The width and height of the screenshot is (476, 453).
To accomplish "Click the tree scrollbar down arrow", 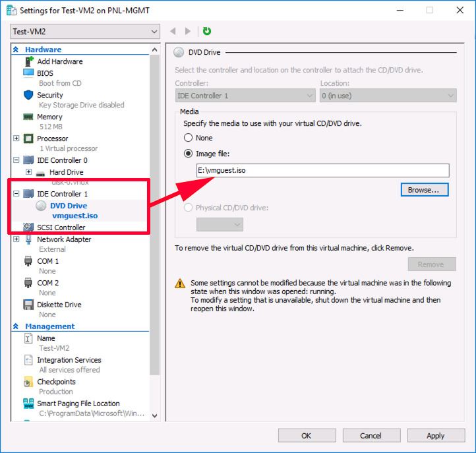I will tap(154, 415).
